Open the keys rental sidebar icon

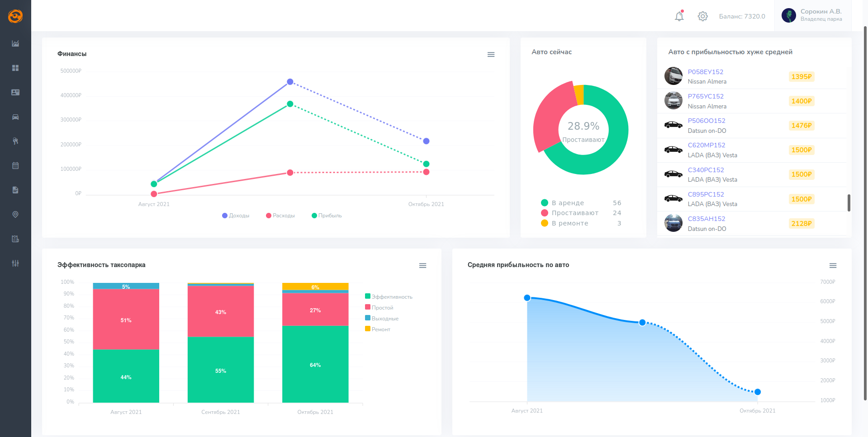coord(15,141)
